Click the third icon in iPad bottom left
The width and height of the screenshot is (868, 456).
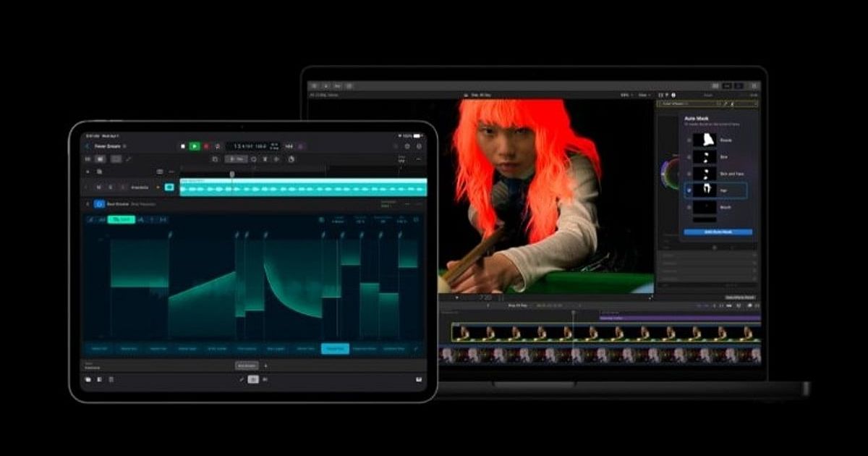coord(111,379)
